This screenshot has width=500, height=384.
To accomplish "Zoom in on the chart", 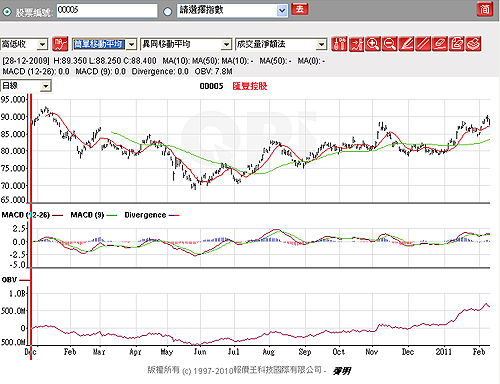I will tap(373, 44).
